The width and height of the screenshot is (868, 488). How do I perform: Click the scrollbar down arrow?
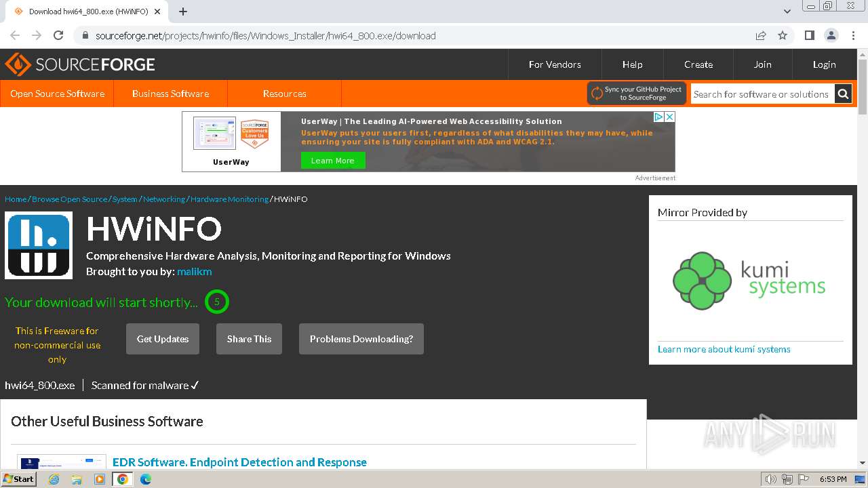coord(863,463)
